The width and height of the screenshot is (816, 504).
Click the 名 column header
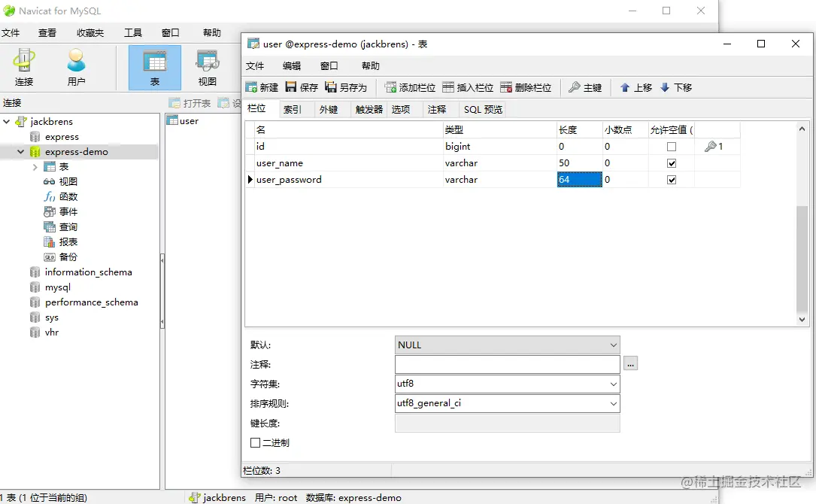349,129
